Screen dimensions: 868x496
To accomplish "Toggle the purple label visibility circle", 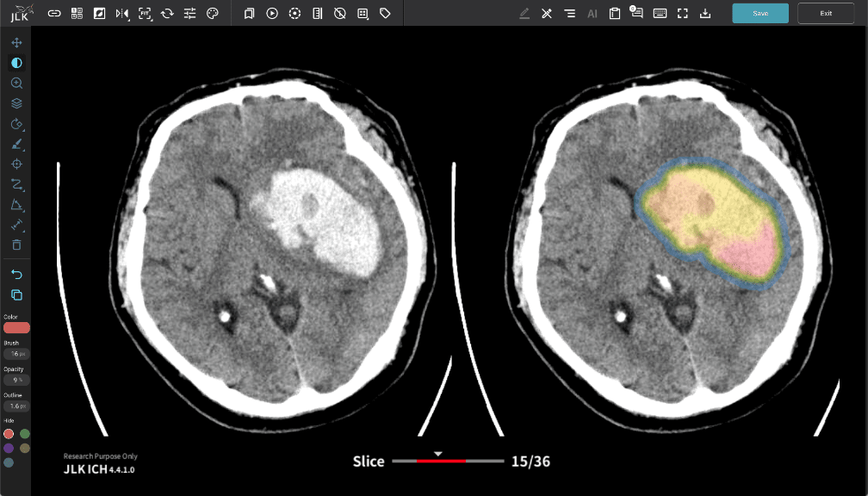I will (x=9, y=448).
